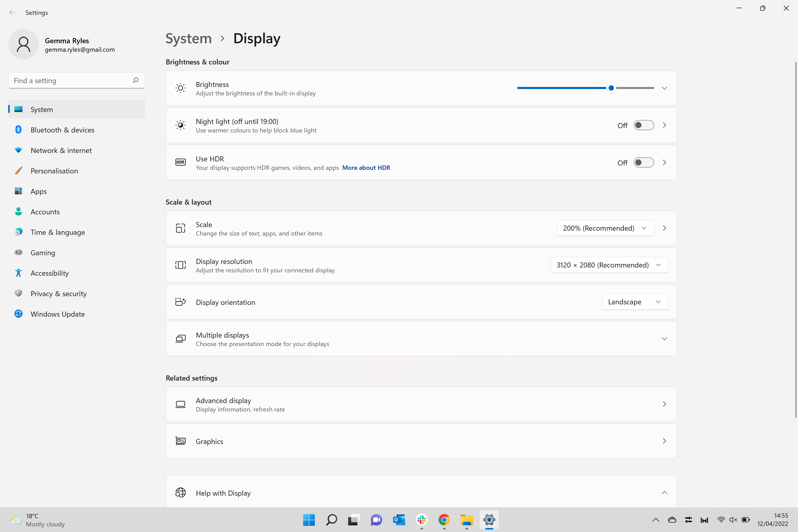798x532 pixels.
Task: Click the back arrow in Settings header
Action: click(12, 13)
